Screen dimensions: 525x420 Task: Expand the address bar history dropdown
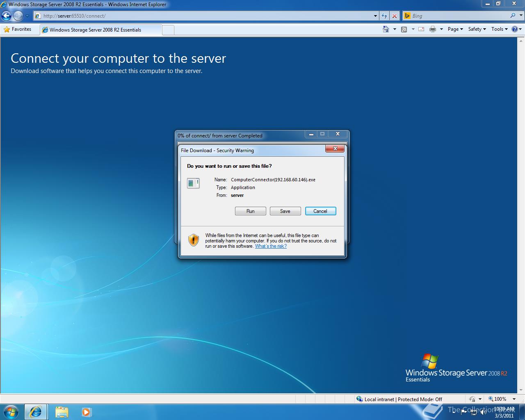375,16
